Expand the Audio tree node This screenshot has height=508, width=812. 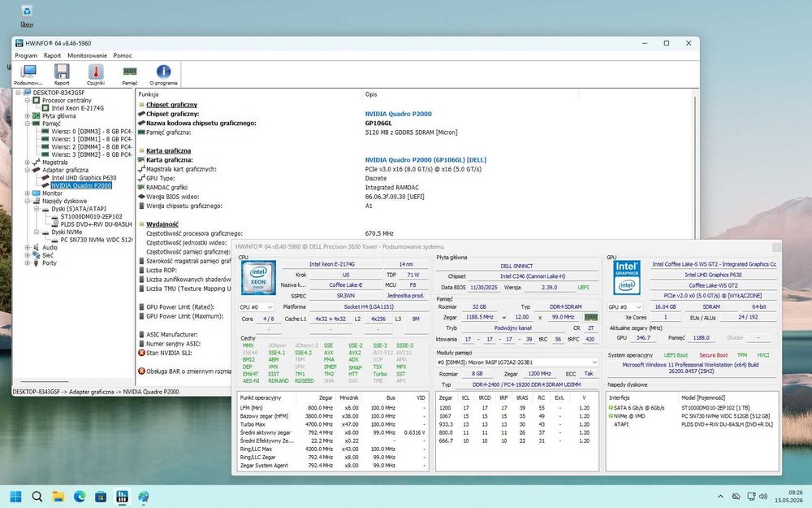(28, 248)
